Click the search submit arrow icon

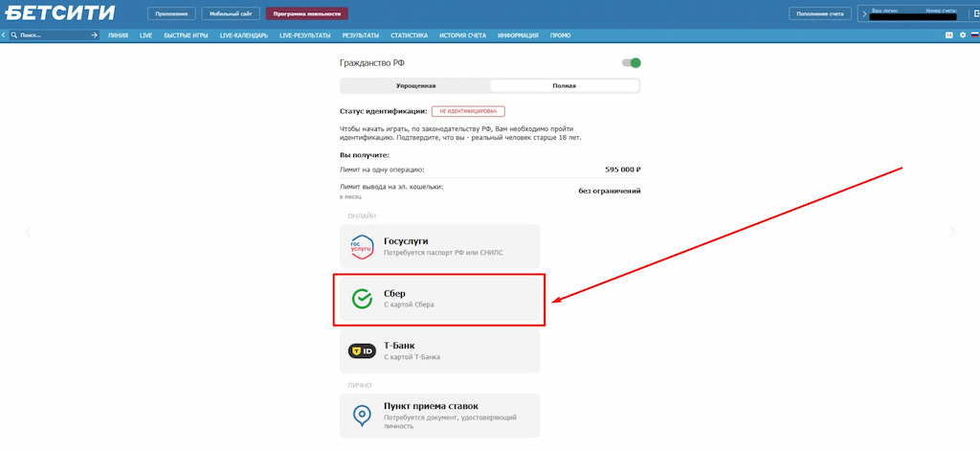click(95, 35)
